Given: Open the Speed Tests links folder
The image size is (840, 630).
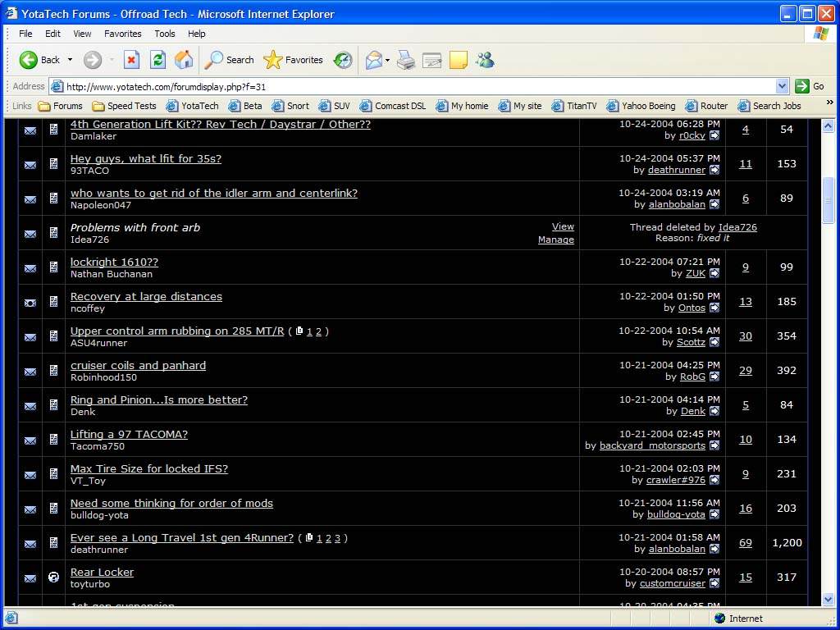Looking at the screenshot, I should point(124,106).
